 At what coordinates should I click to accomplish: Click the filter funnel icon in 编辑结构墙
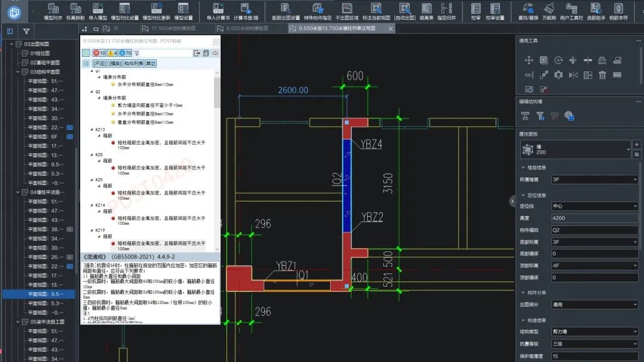(540, 116)
